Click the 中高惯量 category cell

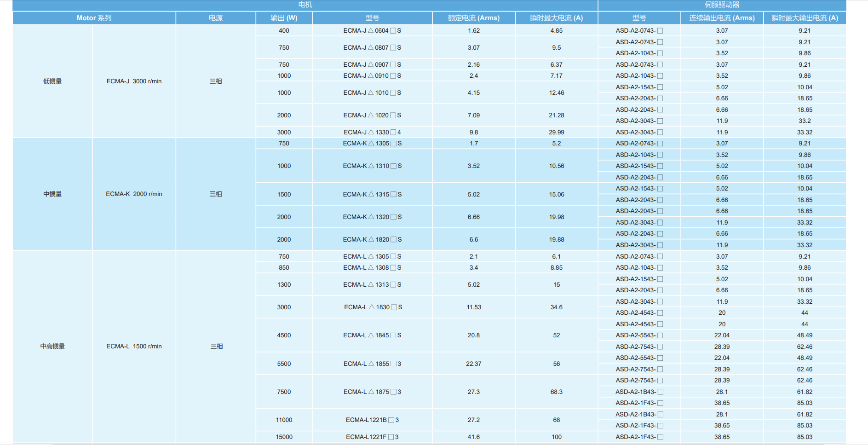[x=52, y=347]
